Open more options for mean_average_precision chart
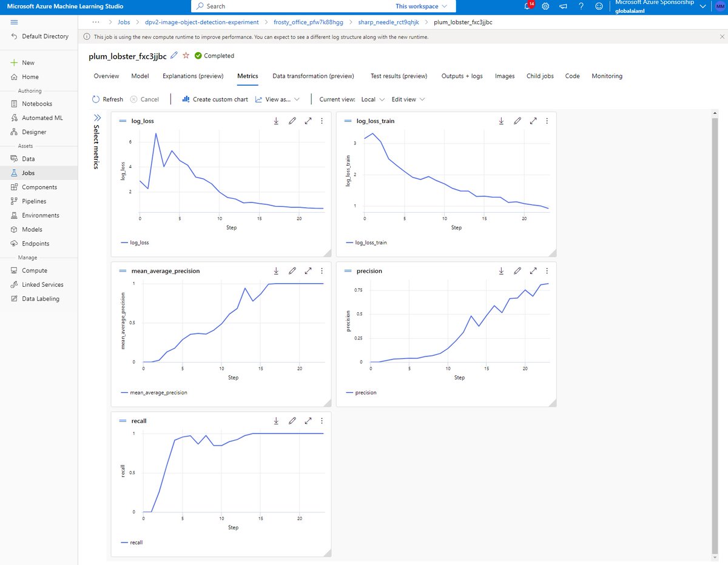Image resolution: width=728 pixels, height=565 pixels. [x=322, y=271]
